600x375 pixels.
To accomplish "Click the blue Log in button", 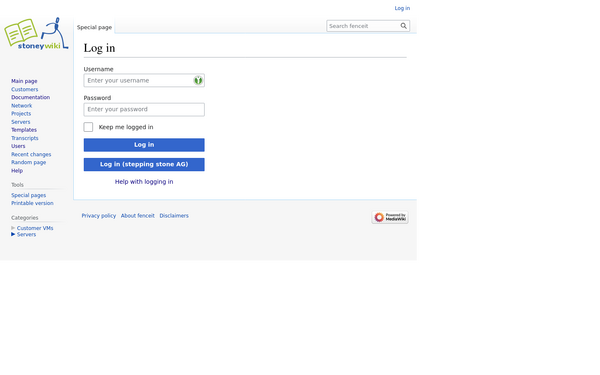I will 144,145.
